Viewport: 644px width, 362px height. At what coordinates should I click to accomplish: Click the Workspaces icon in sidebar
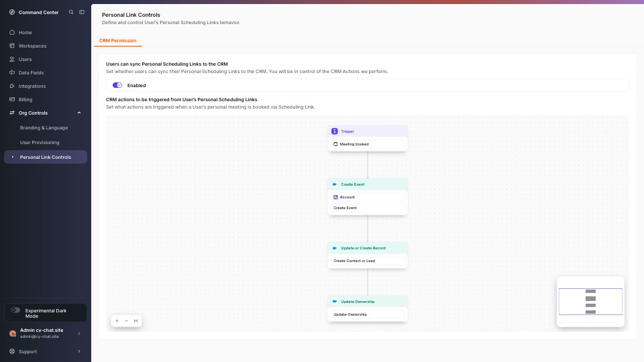point(12,46)
